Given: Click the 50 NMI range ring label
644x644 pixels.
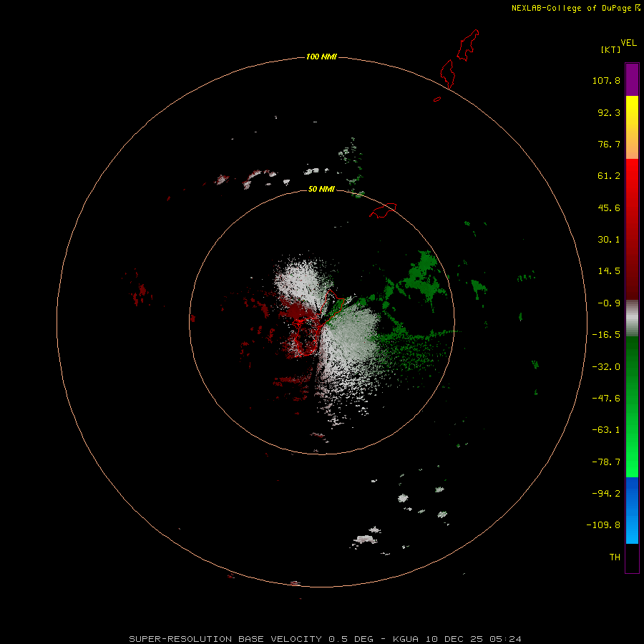Looking at the screenshot, I should (321, 189).
